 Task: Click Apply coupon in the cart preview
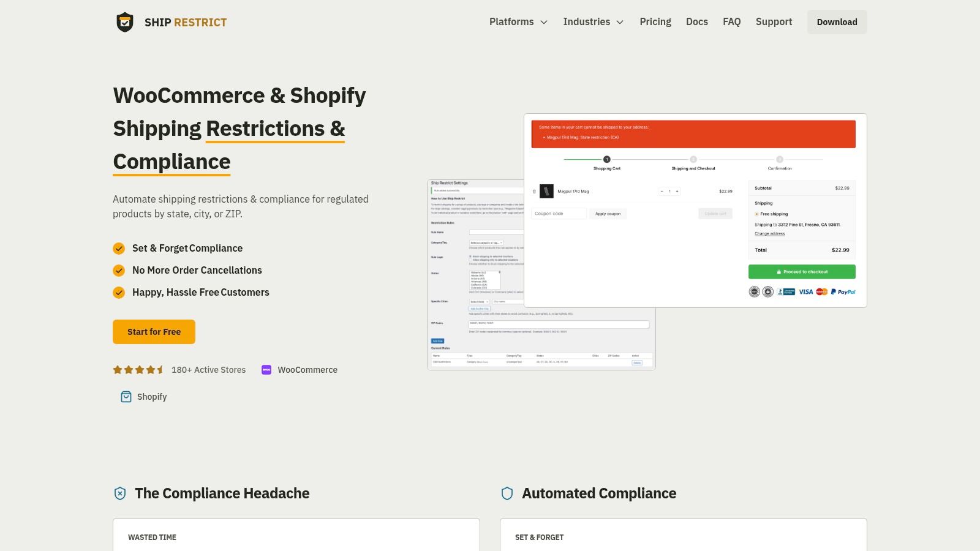click(x=608, y=214)
